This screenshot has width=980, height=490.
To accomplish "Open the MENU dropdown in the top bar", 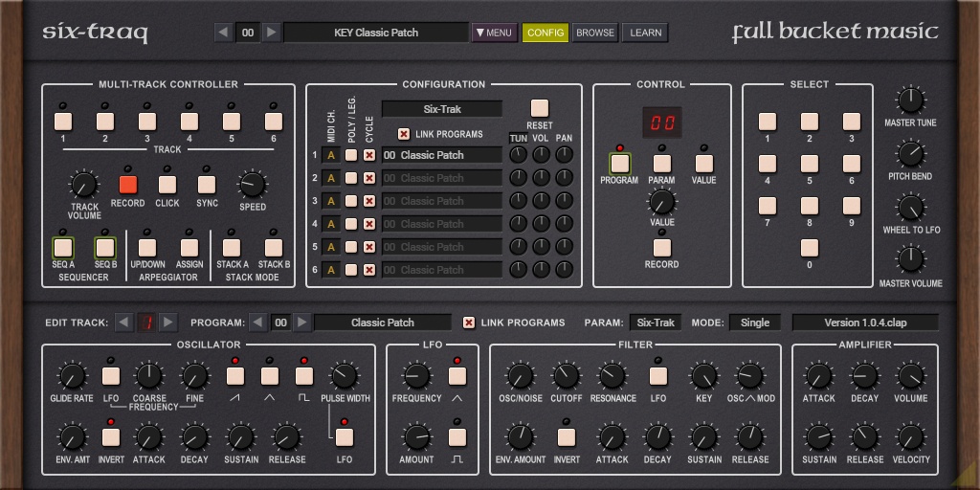I will tap(495, 33).
